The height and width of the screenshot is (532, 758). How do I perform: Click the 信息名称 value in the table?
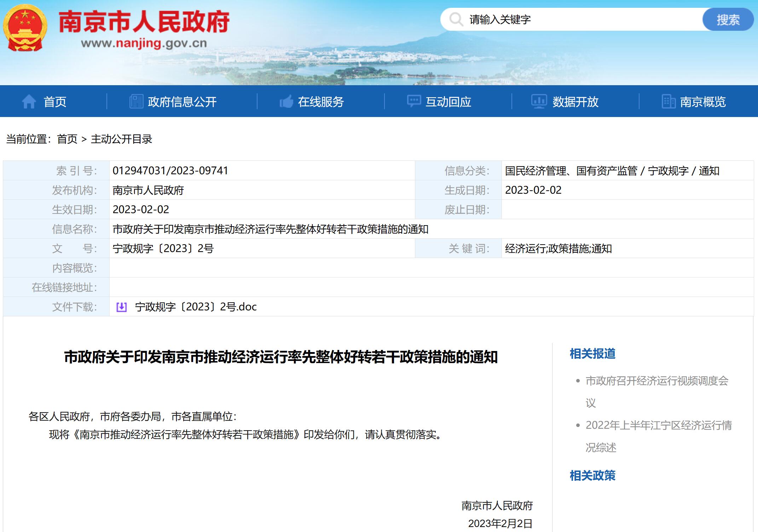[x=271, y=229]
